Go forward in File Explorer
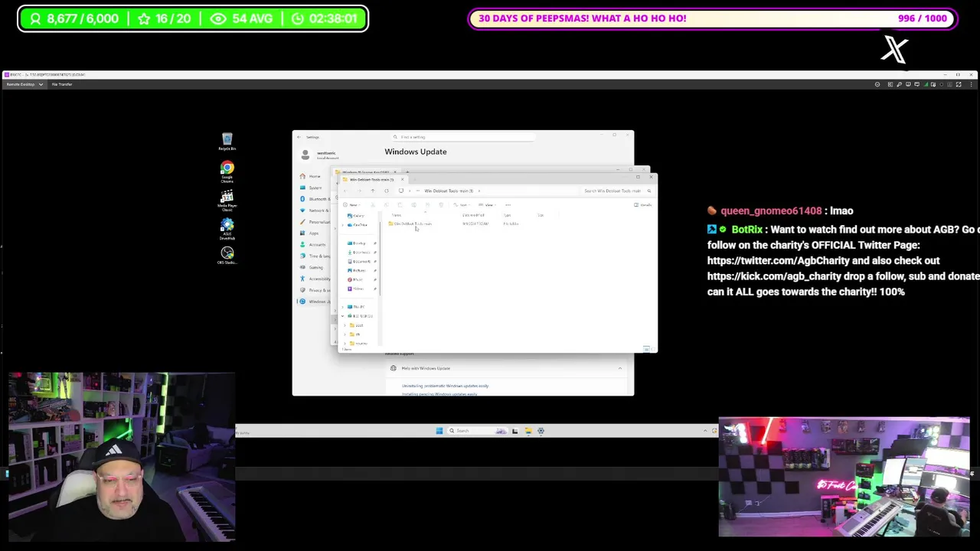This screenshot has width=980, height=551. [x=360, y=191]
